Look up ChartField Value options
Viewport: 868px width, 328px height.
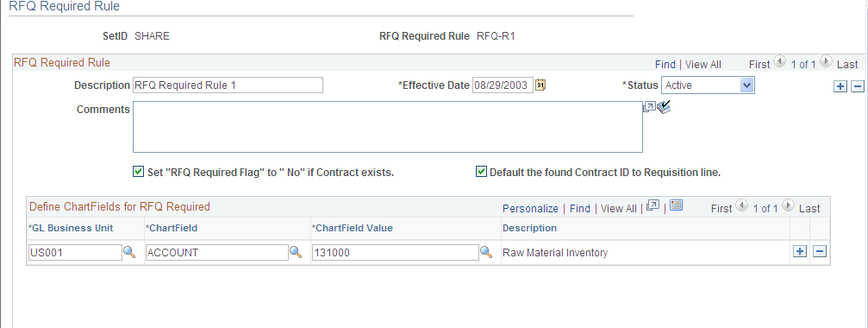[486, 252]
